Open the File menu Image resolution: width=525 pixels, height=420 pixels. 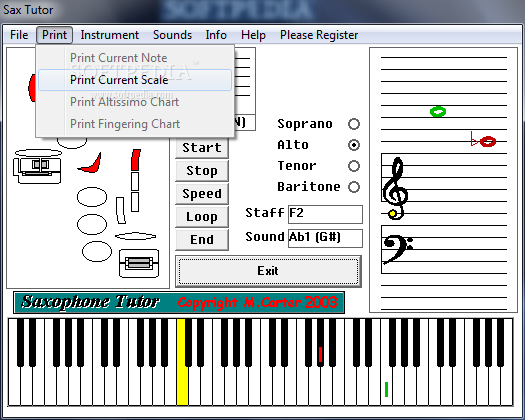pos(19,35)
